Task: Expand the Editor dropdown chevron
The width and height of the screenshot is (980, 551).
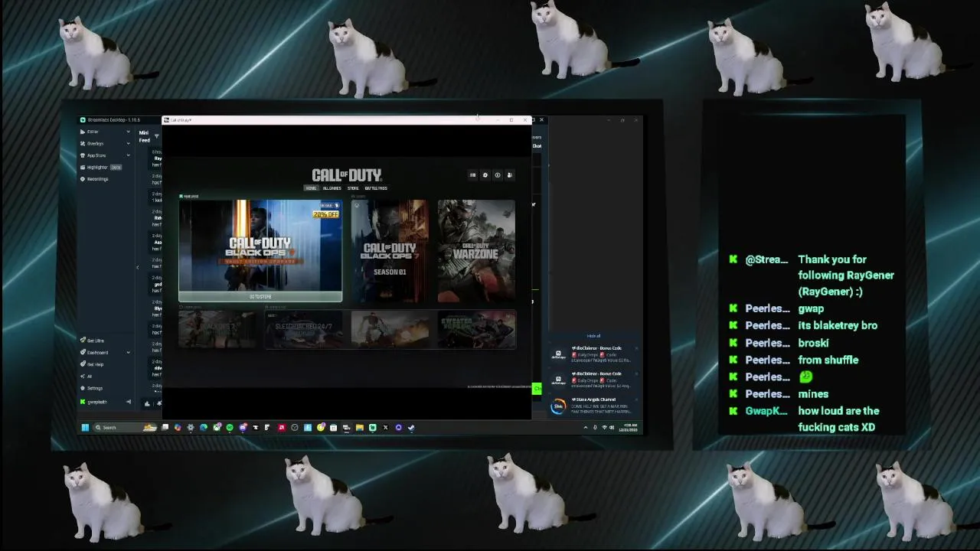Action: tap(128, 132)
